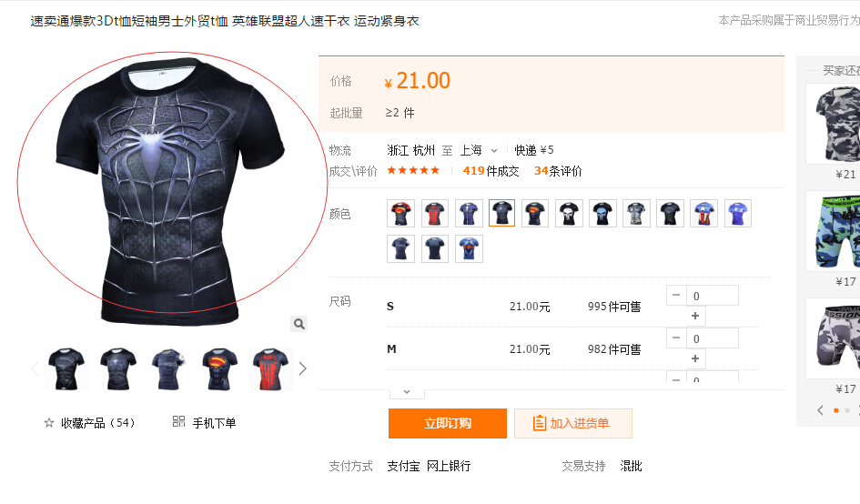
Task: Select the white Punisher skull shirt color
Action: 569,214
